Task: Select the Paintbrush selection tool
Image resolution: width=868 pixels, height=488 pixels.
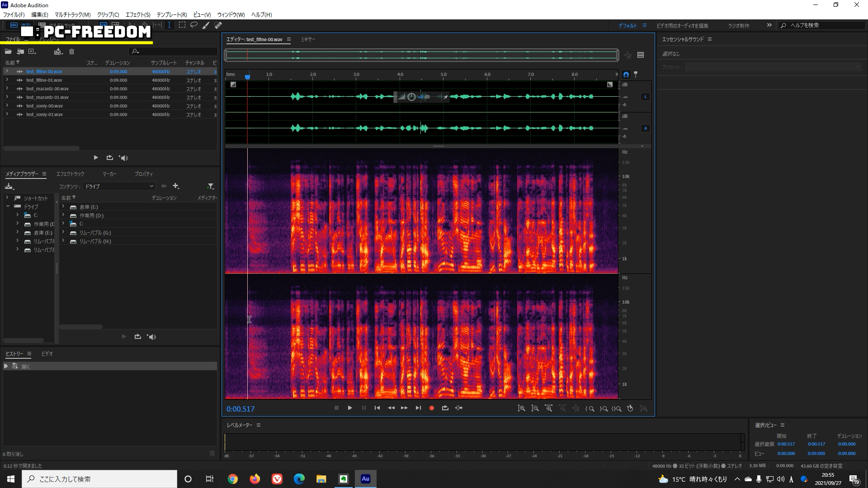Action: 206,25
